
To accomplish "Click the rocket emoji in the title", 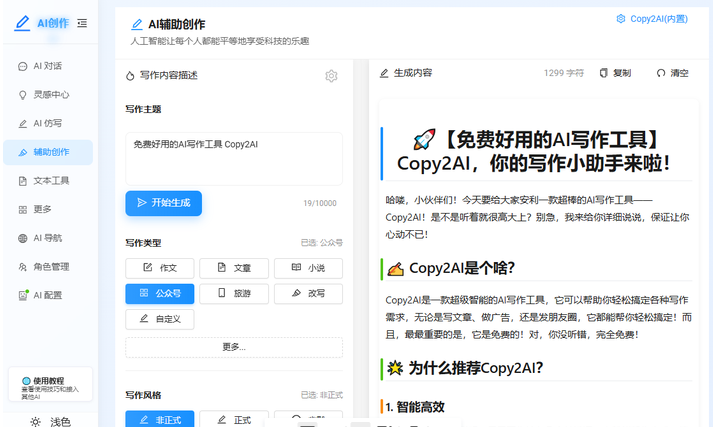I will (x=424, y=139).
